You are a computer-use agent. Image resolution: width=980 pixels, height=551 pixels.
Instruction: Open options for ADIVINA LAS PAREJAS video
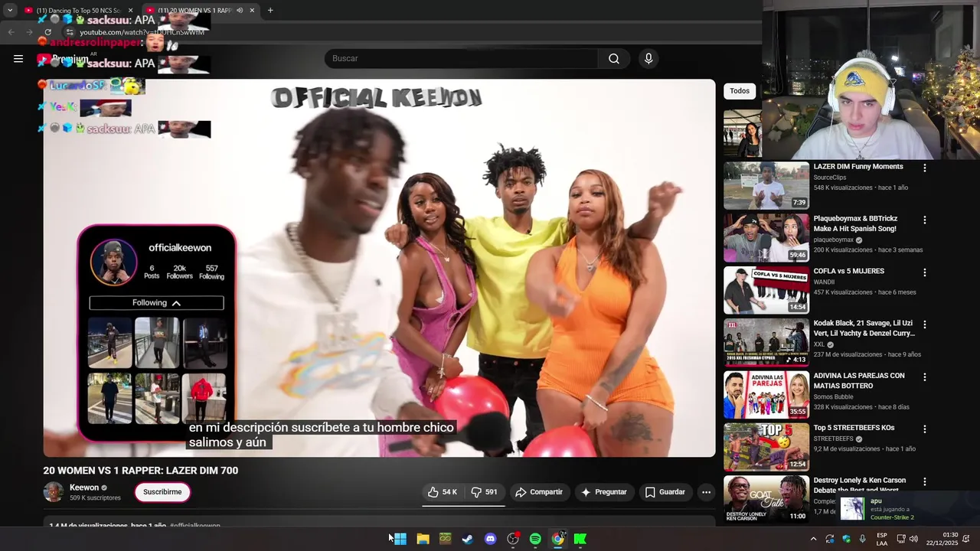click(925, 377)
